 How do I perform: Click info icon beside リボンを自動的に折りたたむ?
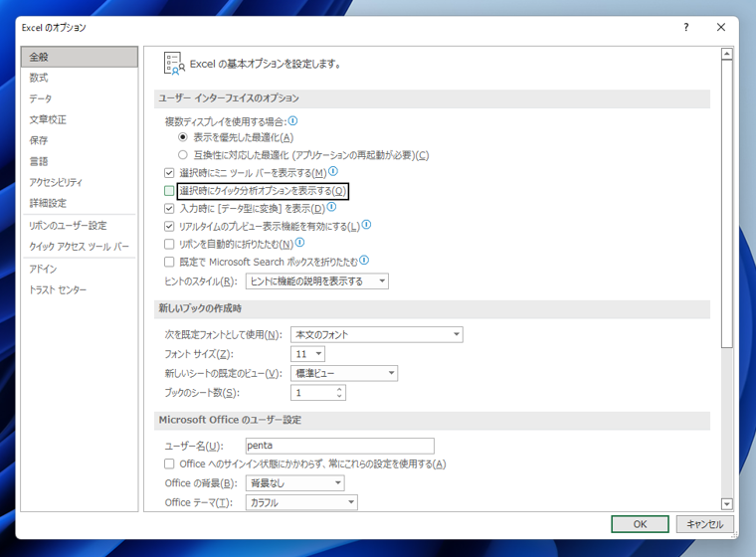point(299,242)
